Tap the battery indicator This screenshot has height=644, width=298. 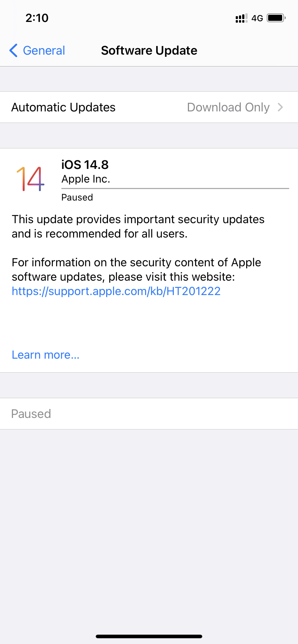[275, 18]
